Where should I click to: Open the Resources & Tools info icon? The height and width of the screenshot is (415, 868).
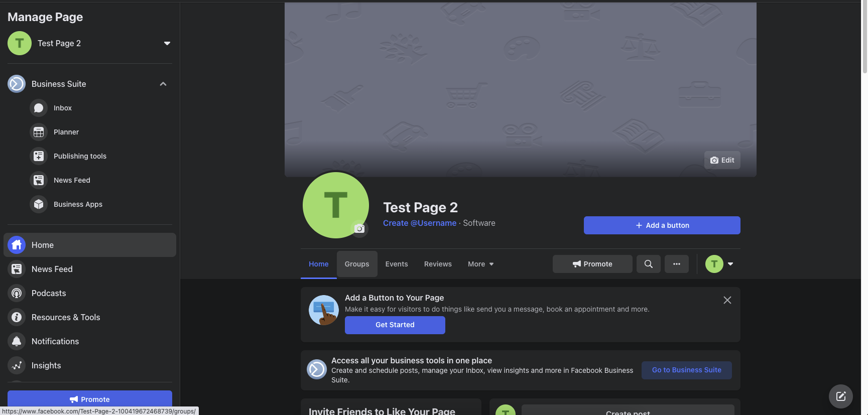(17, 317)
